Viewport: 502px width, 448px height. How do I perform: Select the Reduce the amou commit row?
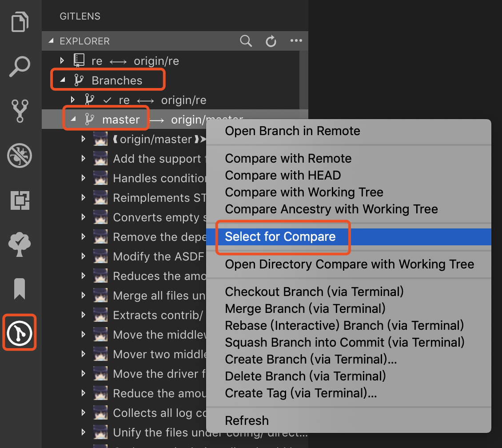[124, 393]
